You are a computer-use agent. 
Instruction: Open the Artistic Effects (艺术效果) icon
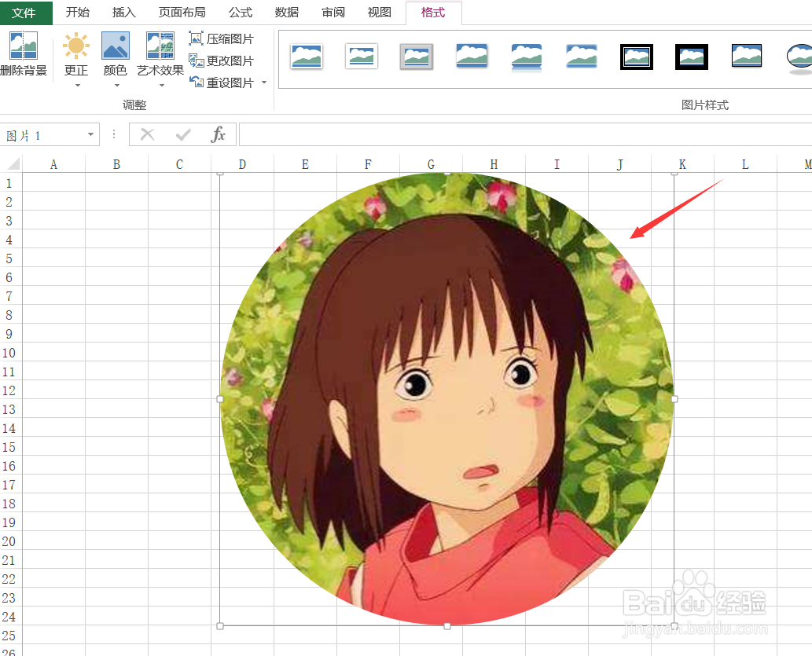160,45
